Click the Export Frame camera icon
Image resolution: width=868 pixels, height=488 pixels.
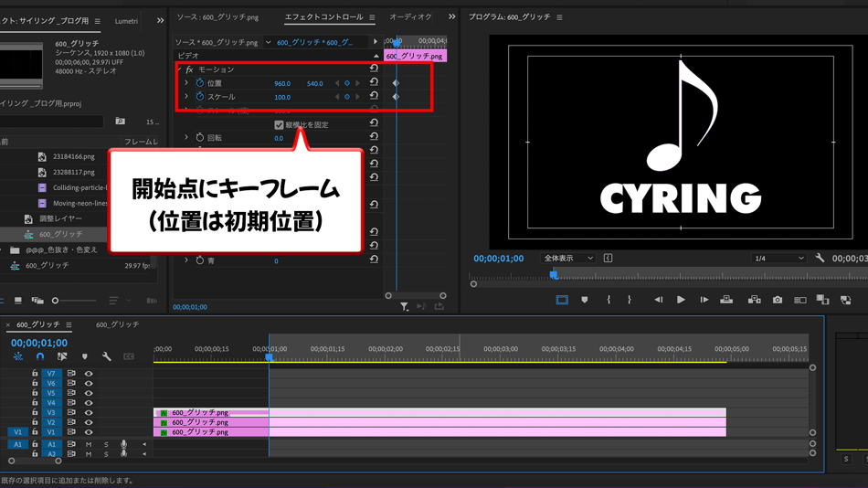coord(778,300)
